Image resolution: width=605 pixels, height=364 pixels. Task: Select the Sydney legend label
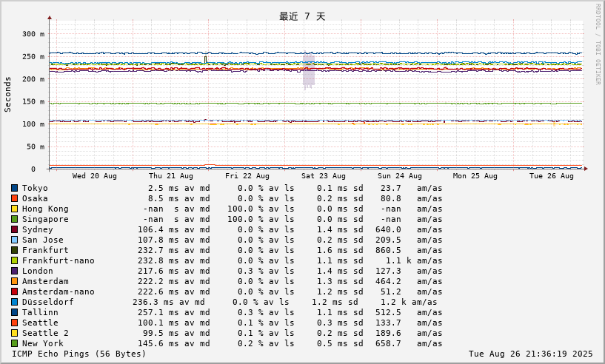click(x=38, y=230)
